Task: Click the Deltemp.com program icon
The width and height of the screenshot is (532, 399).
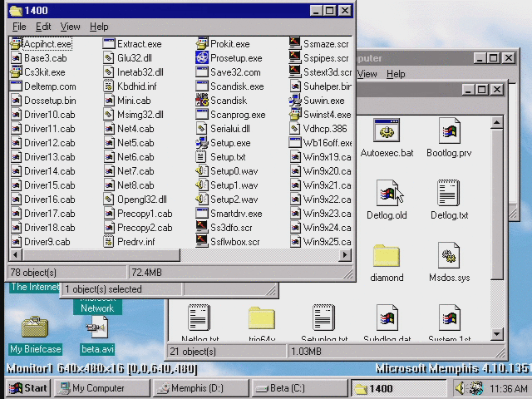Action: [x=16, y=86]
